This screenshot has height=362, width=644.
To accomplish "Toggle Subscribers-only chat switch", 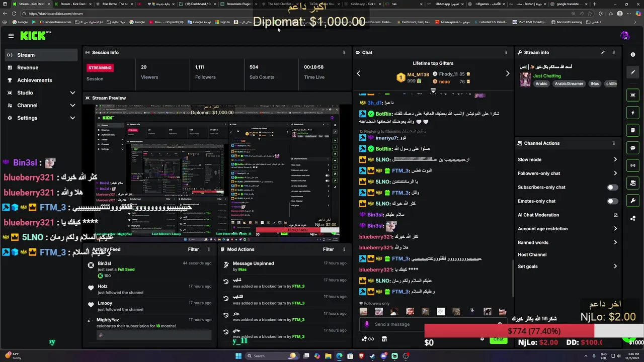I will (x=612, y=188).
